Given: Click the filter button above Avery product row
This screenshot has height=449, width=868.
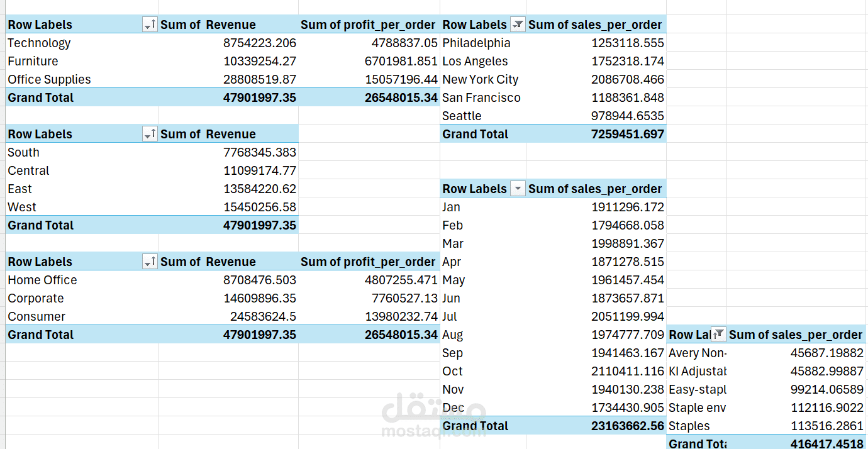Looking at the screenshot, I should [718, 335].
